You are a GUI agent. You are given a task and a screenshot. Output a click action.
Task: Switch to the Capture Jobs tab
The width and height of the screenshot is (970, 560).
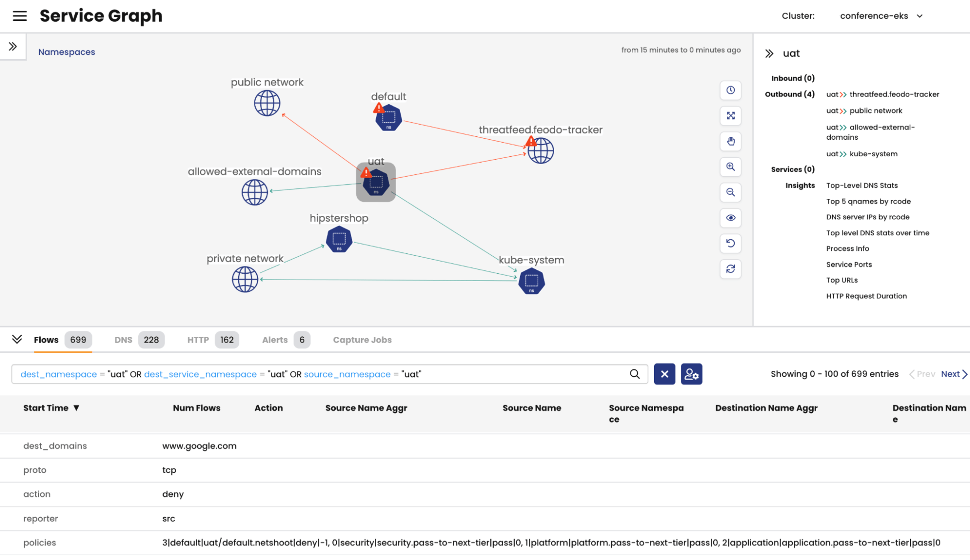(362, 340)
